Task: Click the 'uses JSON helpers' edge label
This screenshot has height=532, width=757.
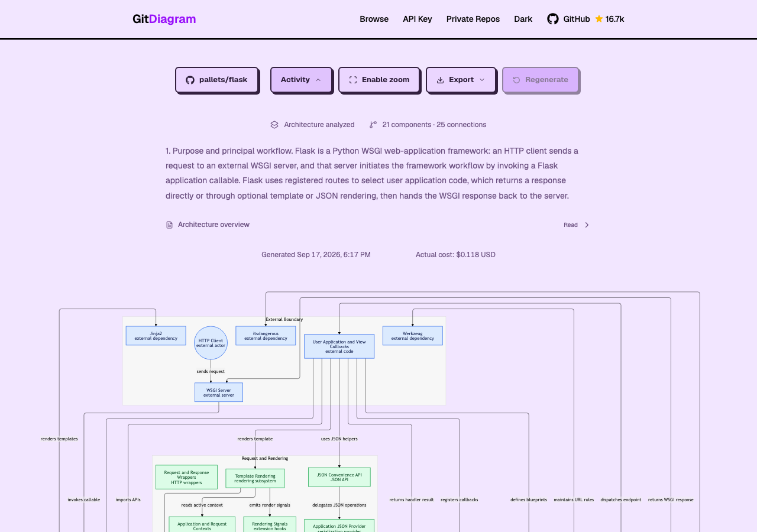Action: point(339,439)
